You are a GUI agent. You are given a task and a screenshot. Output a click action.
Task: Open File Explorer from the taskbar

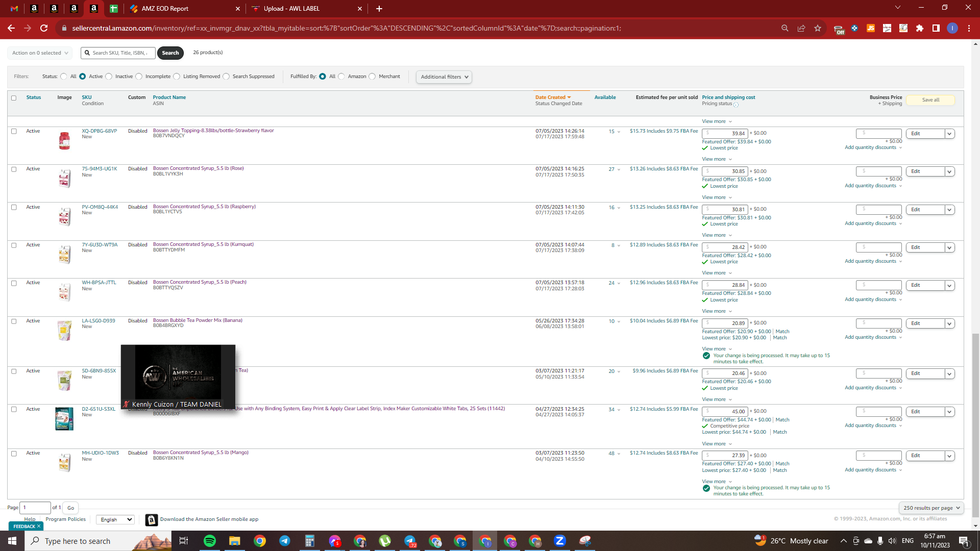point(235,541)
